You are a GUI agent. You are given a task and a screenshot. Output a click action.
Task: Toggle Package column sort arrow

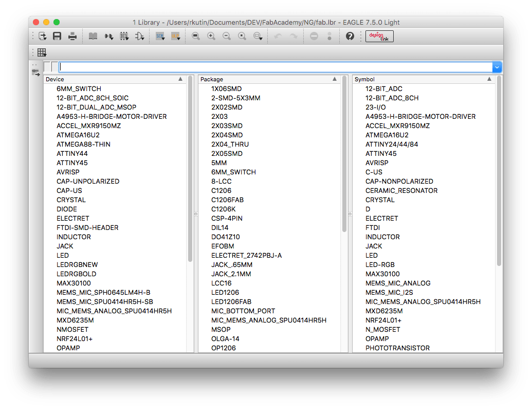click(x=335, y=79)
